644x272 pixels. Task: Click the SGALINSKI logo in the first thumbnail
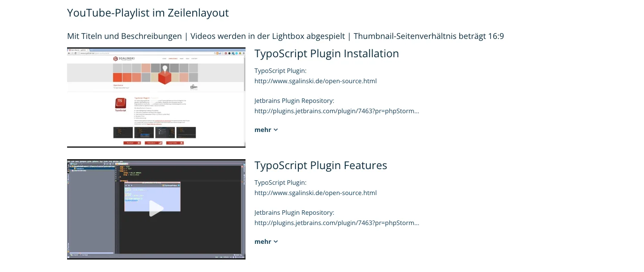[x=124, y=59]
